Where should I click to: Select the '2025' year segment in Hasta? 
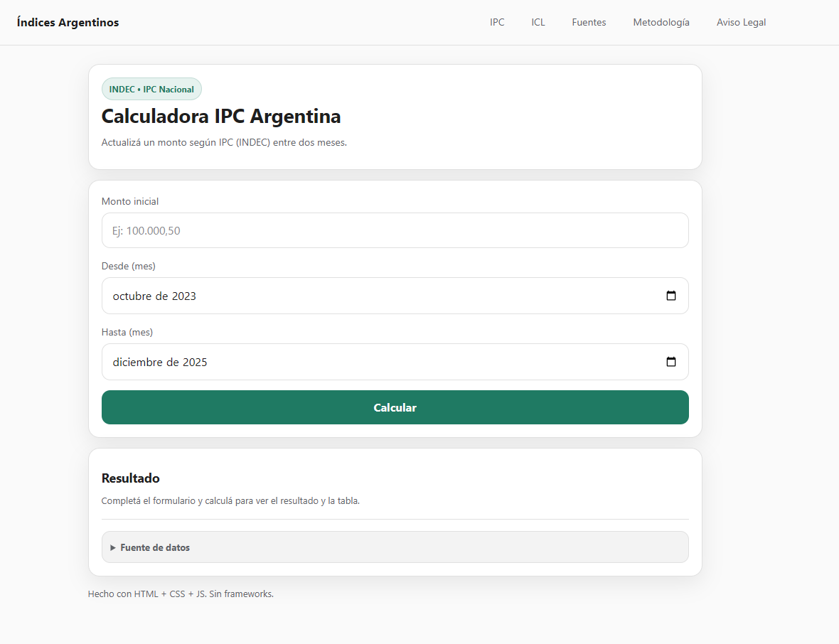[x=194, y=363]
